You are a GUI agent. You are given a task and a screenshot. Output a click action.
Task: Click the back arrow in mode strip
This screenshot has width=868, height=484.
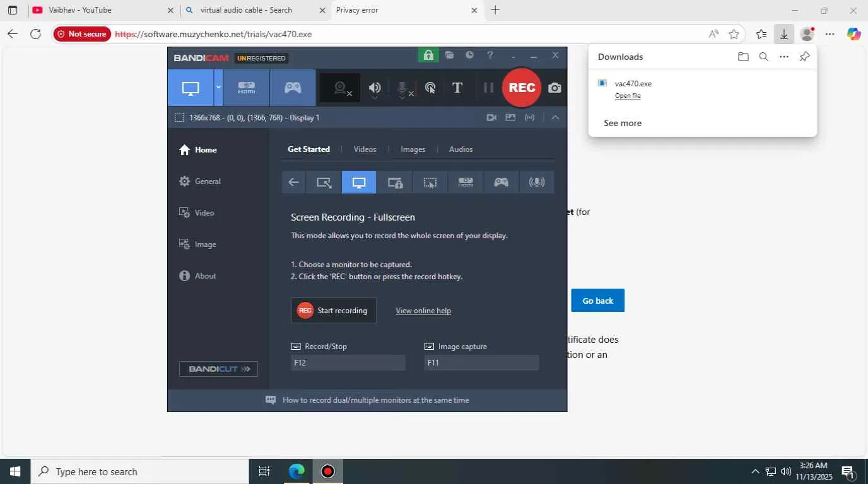(293, 182)
